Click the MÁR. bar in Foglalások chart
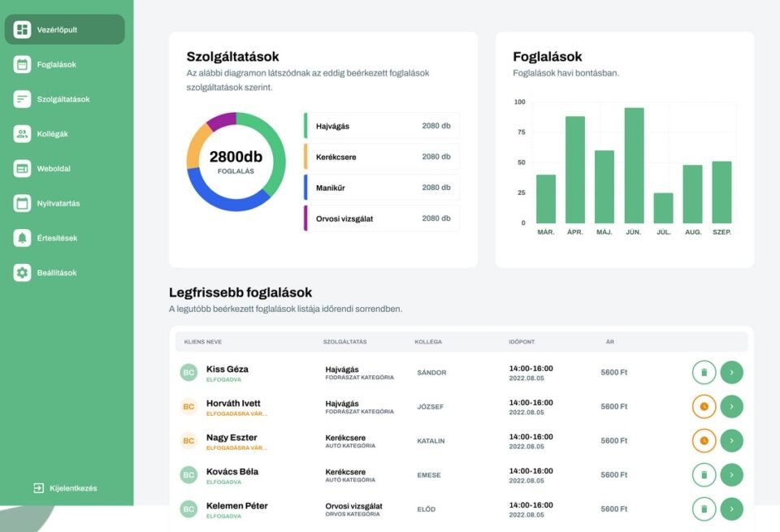Image resolution: width=780 pixels, height=532 pixels. (x=546, y=199)
